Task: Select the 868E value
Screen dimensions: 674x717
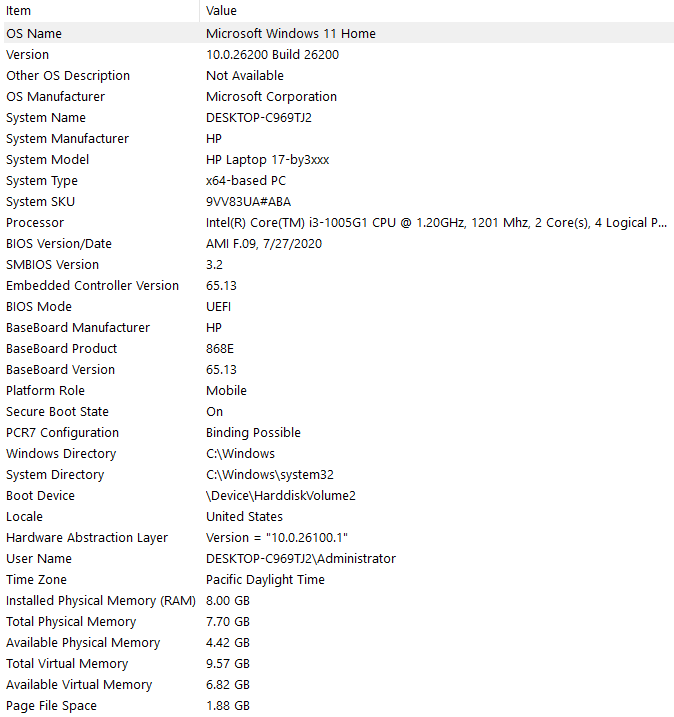Action: click(x=220, y=349)
